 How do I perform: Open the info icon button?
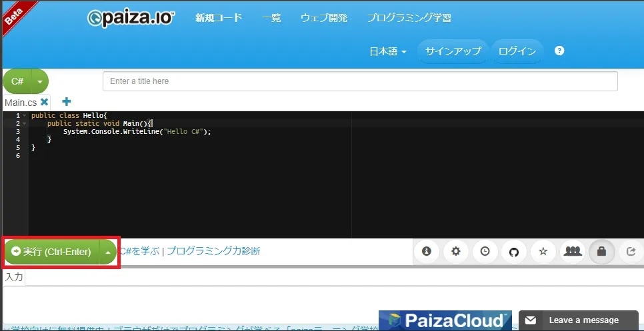(426, 251)
